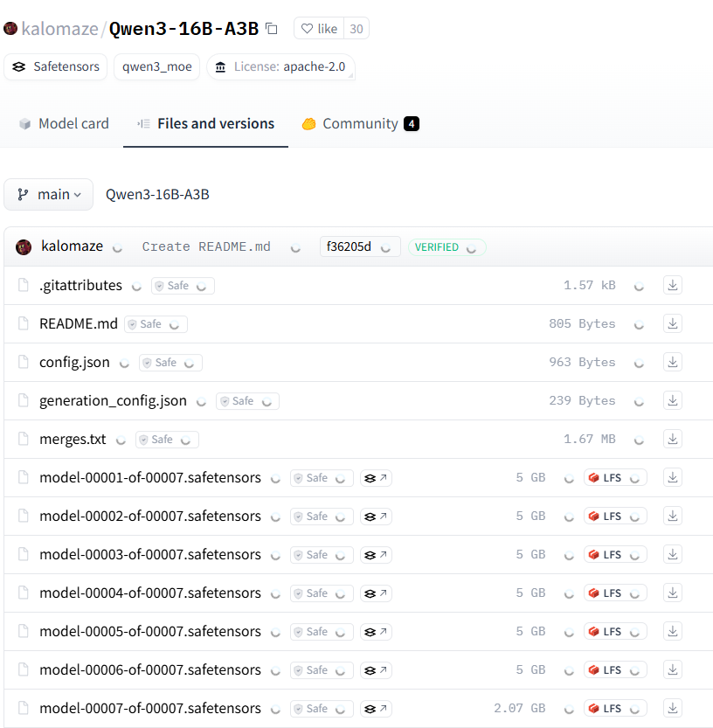Screen dimensions: 713x728
Task: Open the generation_config.json file
Action: pos(113,400)
